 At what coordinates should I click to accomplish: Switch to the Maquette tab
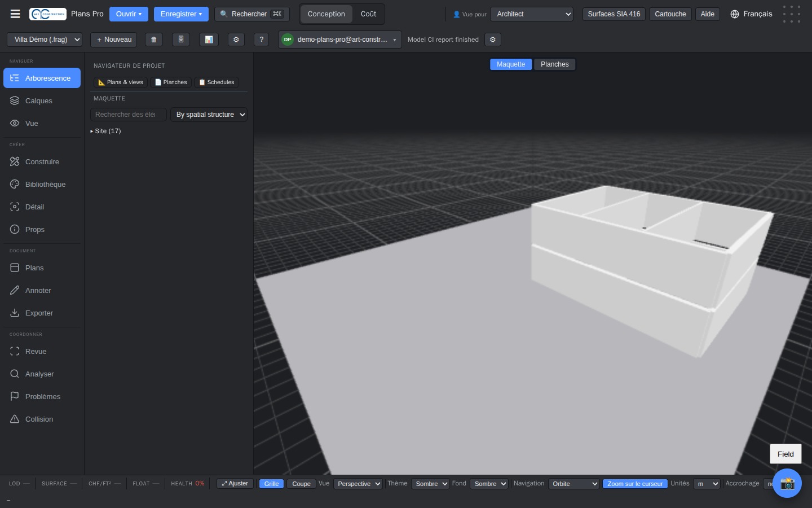[x=511, y=64]
